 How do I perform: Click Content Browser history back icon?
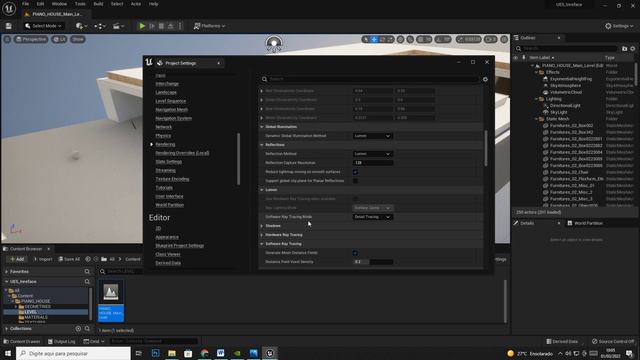[x=88, y=259]
